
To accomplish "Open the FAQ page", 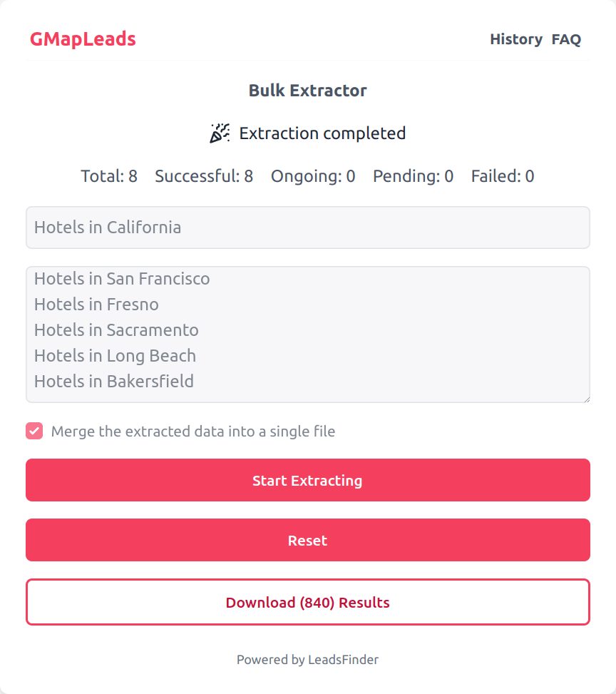I will point(566,39).
